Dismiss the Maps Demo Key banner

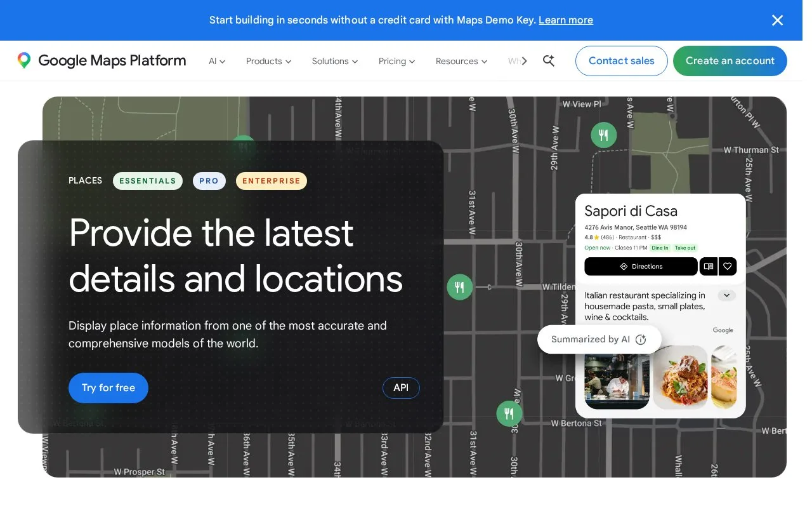point(777,20)
